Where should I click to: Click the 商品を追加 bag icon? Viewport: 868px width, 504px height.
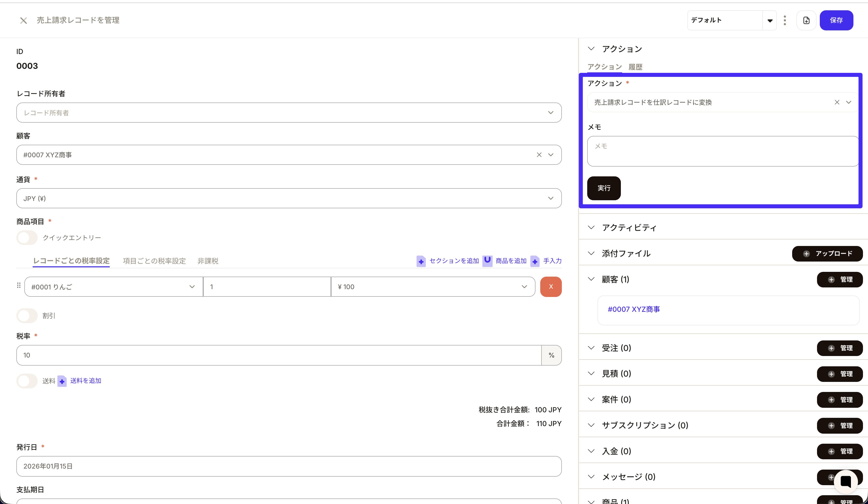point(487,261)
